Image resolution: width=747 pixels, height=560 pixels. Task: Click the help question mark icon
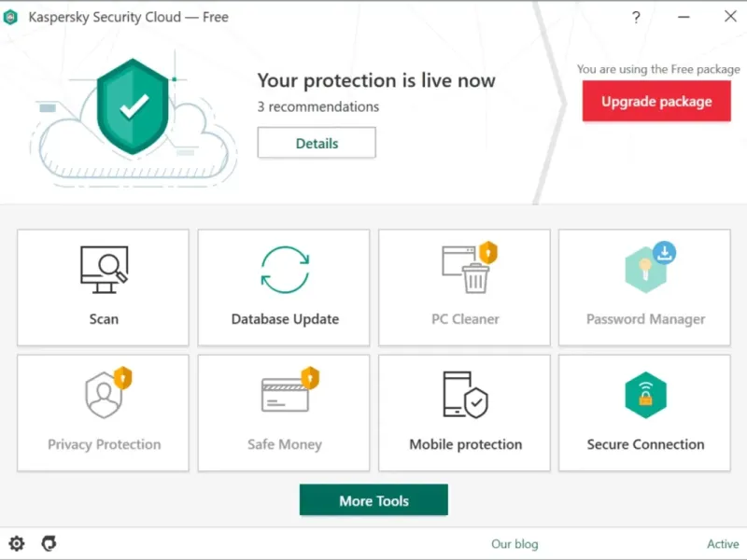coord(636,18)
